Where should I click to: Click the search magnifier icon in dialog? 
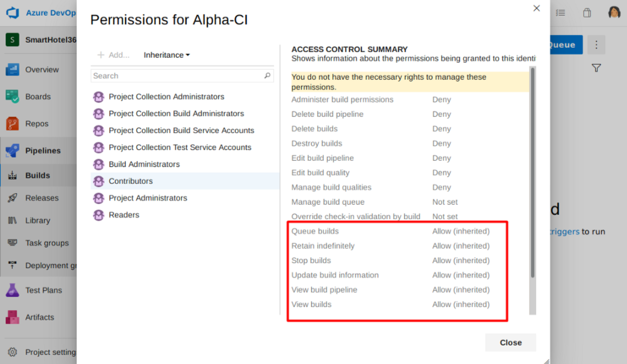tap(267, 76)
